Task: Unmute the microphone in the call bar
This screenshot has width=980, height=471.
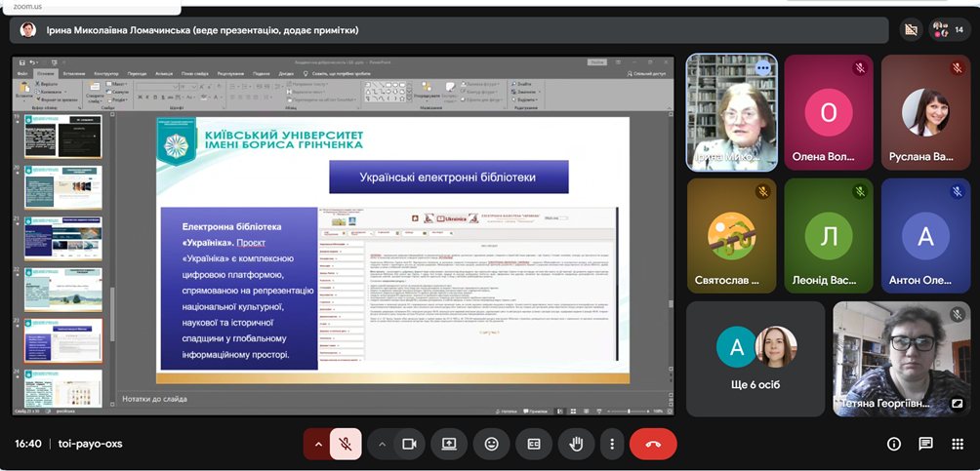Action: (x=346, y=444)
